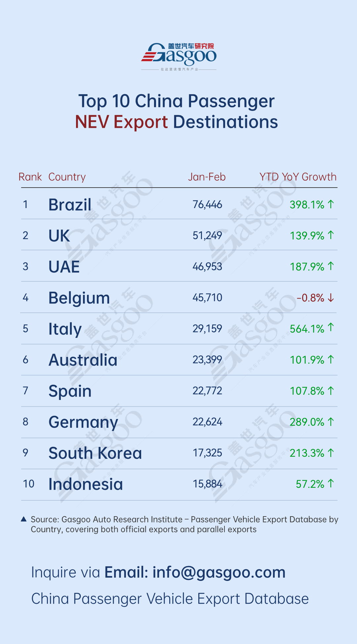357x644 pixels.
Task: Click the up arrow beside South Korea's 213.3%
Action: pos(331,453)
